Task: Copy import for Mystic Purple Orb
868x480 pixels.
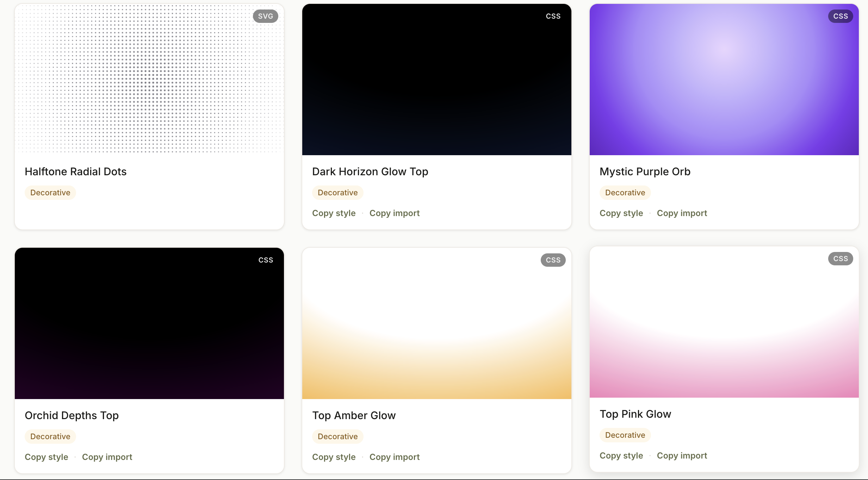Action: [x=682, y=213]
